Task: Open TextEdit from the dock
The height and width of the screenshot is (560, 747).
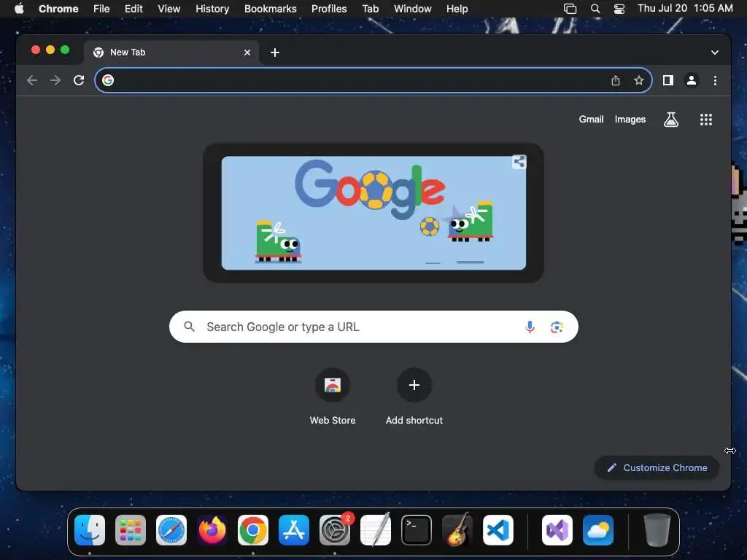Action: 376,530
